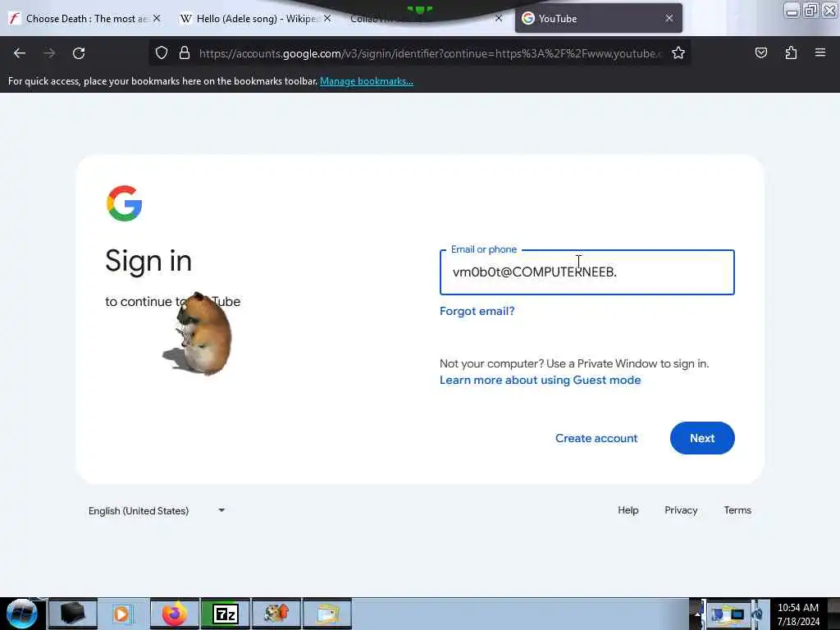Open Save to Pocket icon
Screen dimensions: 840x630
760,53
